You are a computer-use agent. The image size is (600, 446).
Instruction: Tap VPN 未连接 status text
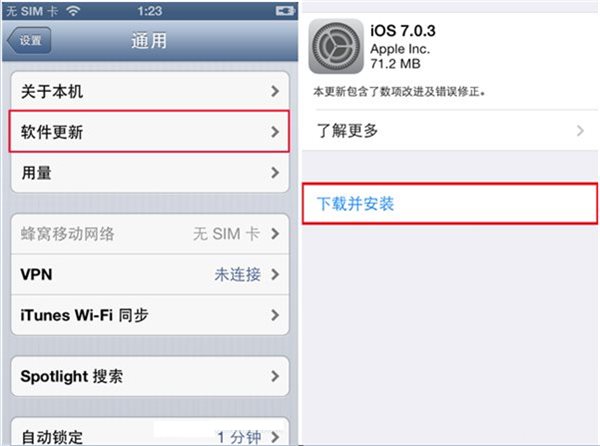coord(237,274)
